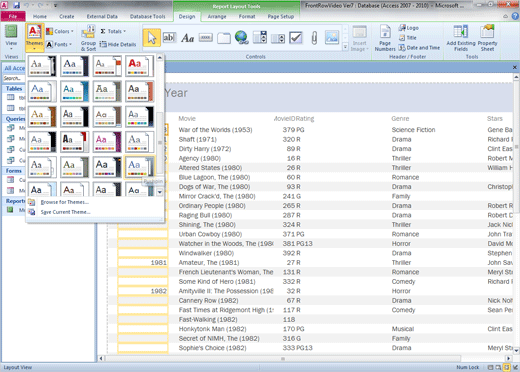Add Page Numbers to report
Viewport: 520px width, 372px height.
pyautogui.click(x=385, y=38)
